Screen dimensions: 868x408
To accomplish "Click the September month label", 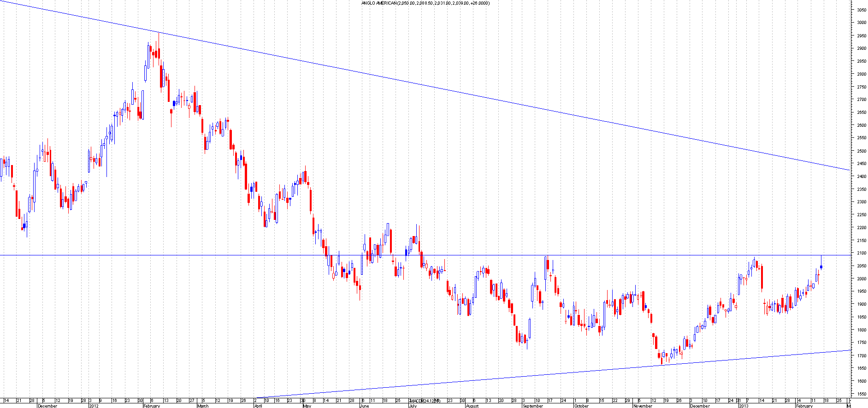I will (533, 406).
